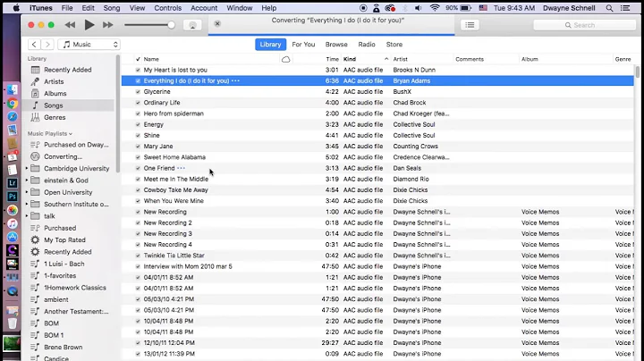This screenshot has width=644, height=361.
Task: Open options for Everything I do song
Action: coord(236,80)
